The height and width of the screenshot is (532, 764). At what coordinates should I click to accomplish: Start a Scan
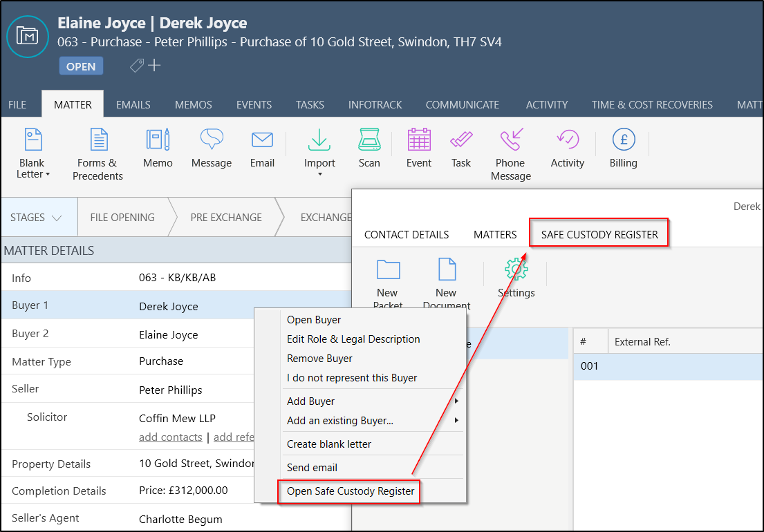coord(369,149)
